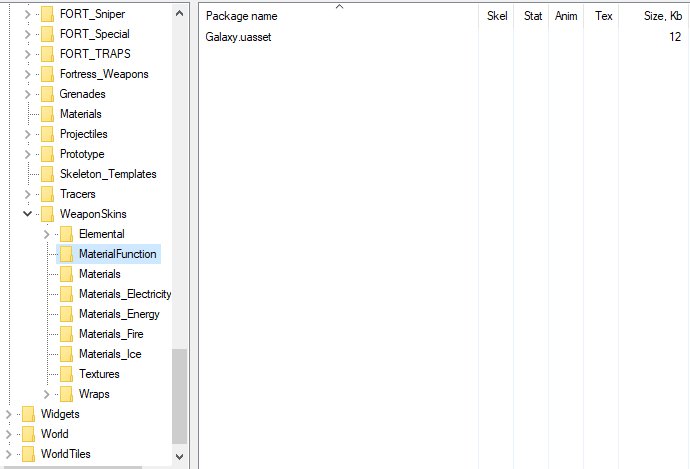The width and height of the screenshot is (690, 469).
Task: Click the Materials_Electricity folder icon
Action: click(x=66, y=294)
